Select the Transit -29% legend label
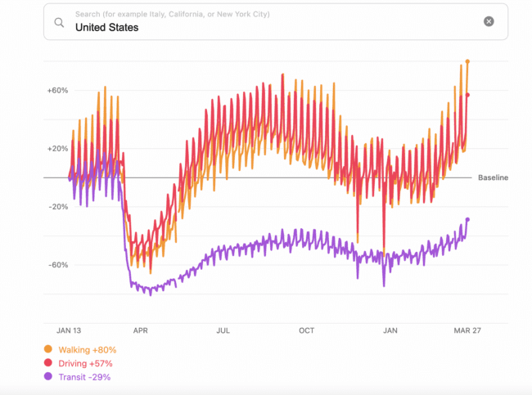Screen dimensions: 532x395 pyautogui.click(x=83, y=377)
